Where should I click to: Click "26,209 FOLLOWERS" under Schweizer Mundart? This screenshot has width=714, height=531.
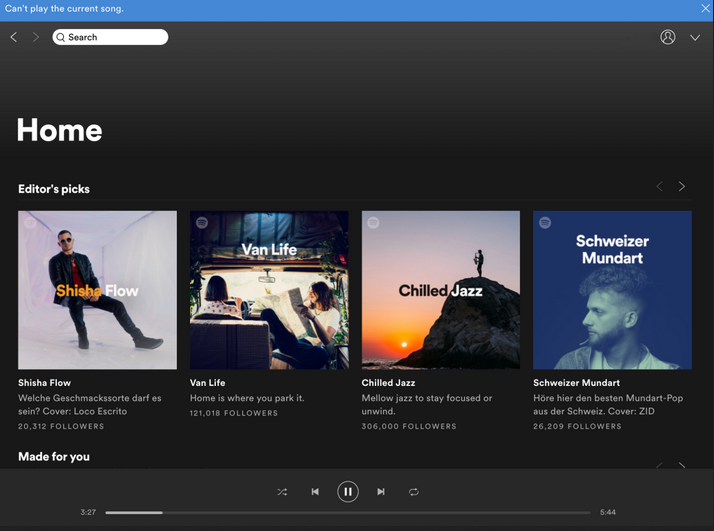point(577,426)
